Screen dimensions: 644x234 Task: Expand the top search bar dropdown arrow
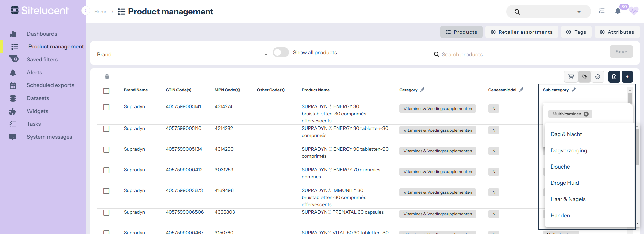coord(579,12)
